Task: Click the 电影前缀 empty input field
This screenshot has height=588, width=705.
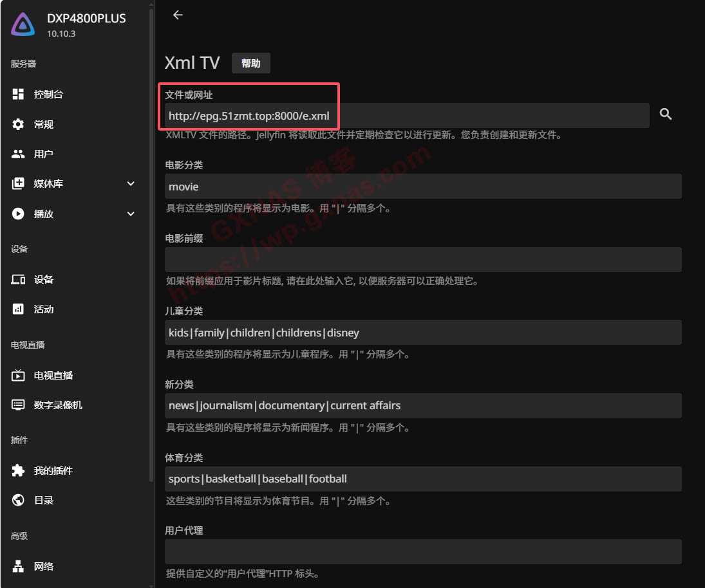Action: coord(422,260)
